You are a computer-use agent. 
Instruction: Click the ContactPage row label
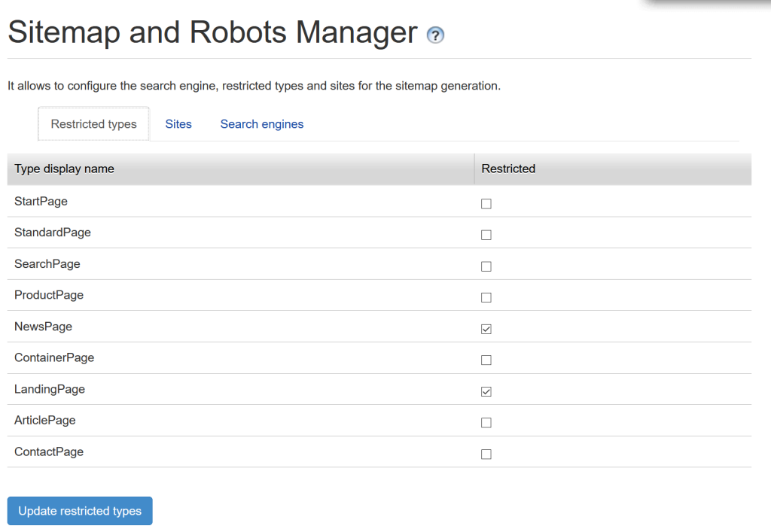tap(48, 451)
